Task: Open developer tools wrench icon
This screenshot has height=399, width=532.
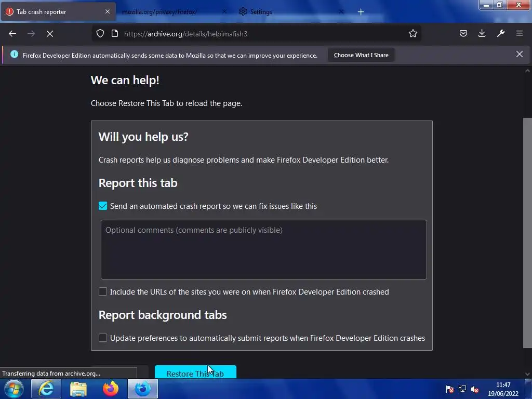Action: pyautogui.click(x=501, y=33)
